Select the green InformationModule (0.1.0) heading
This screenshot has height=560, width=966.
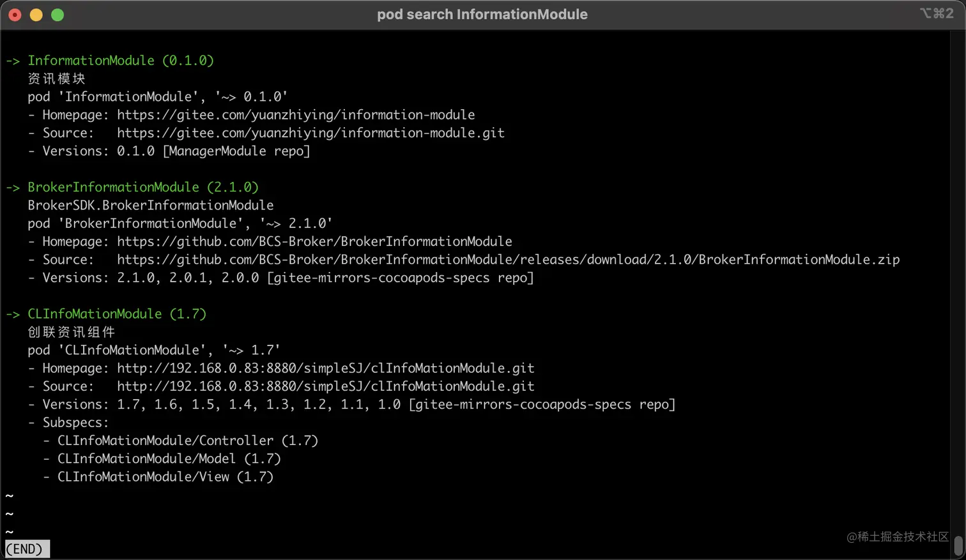click(121, 61)
